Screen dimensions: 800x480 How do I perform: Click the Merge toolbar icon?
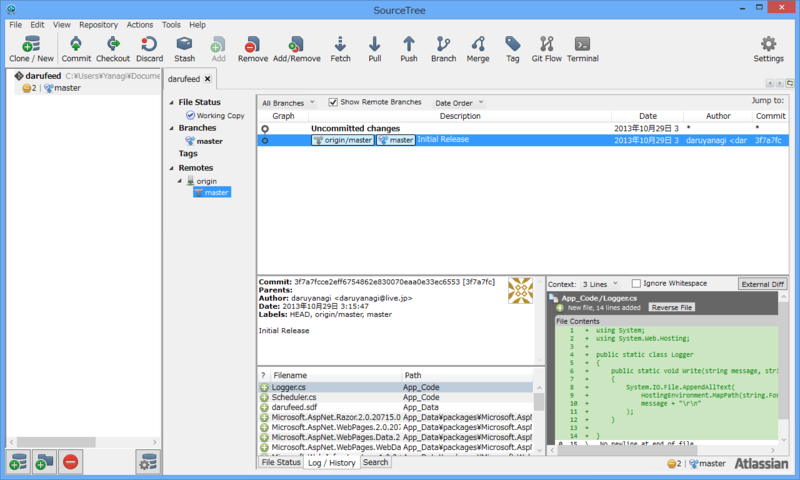[x=478, y=49]
